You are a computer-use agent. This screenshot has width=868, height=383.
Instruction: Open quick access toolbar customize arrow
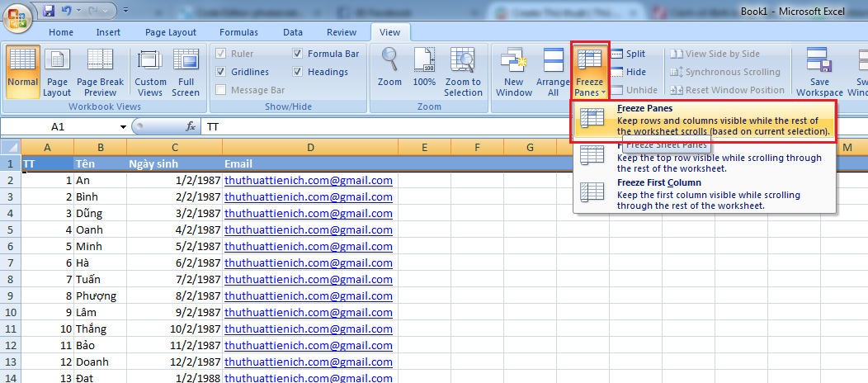pos(125,12)
